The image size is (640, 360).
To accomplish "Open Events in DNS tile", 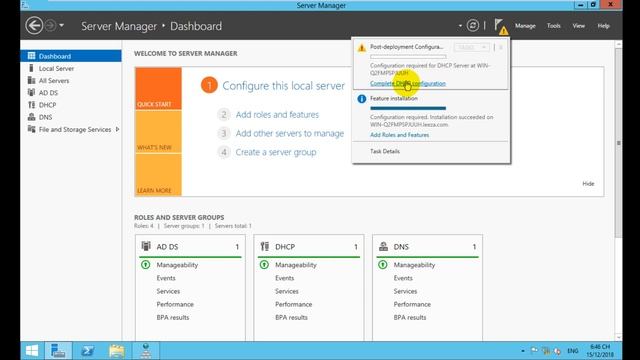I will coord(403,278).
